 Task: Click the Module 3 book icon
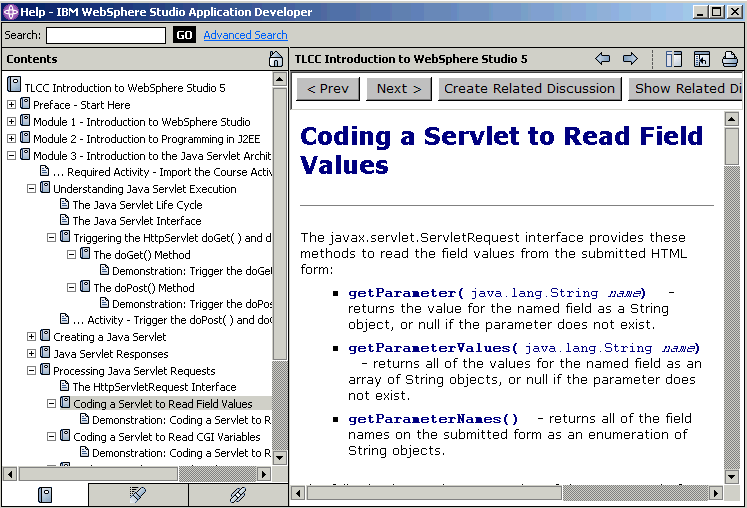[25, 155]
